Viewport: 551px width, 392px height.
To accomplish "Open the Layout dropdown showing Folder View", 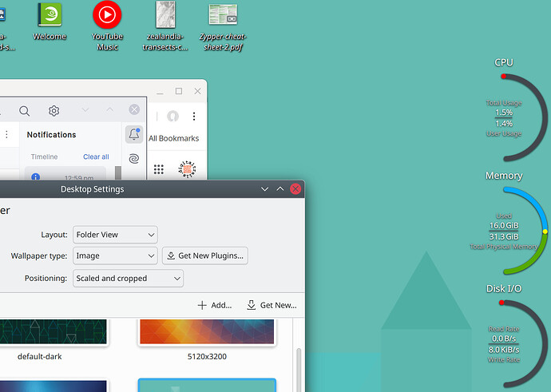I will [x=115, y=235].
